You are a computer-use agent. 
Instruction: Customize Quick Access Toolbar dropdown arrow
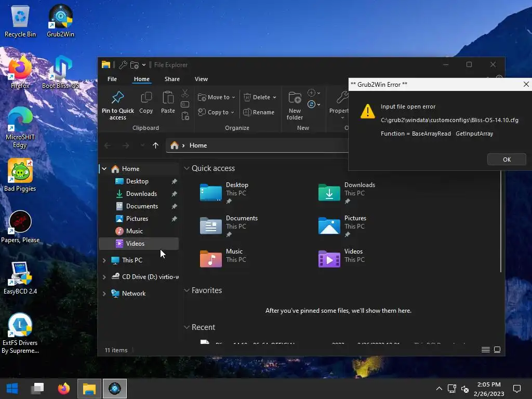pyautogui.click(x=144, y=65)
